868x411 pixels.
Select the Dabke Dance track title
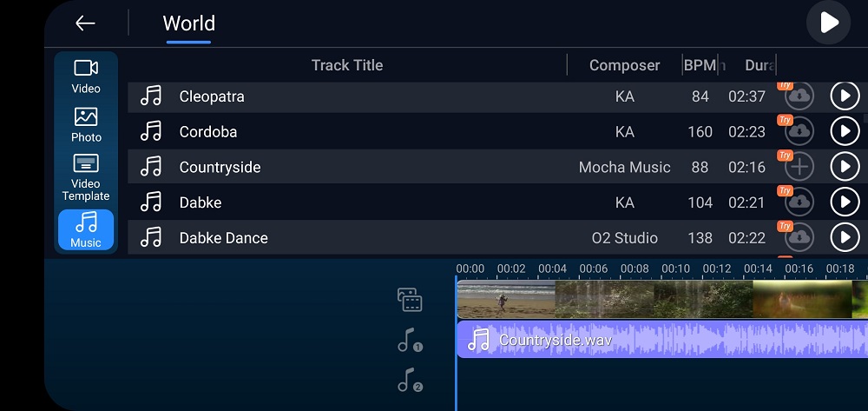pyautogui.click(x=223, y=238)
